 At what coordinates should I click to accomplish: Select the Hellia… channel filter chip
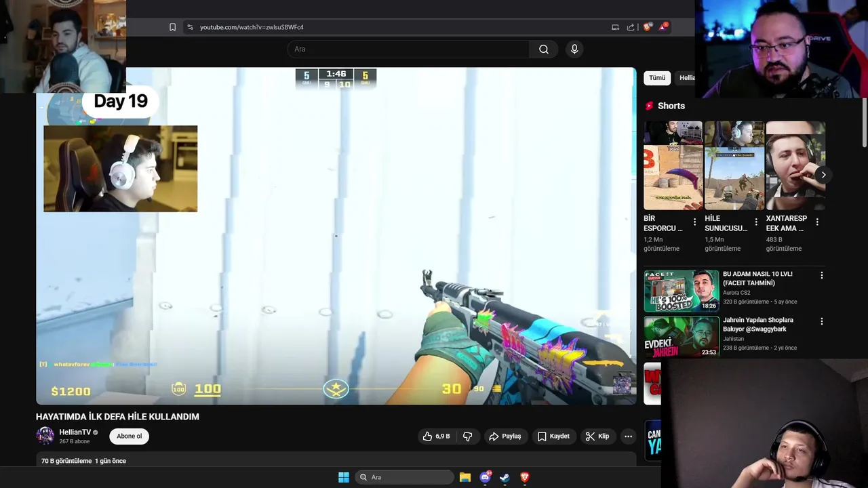(x=686, y=78)
